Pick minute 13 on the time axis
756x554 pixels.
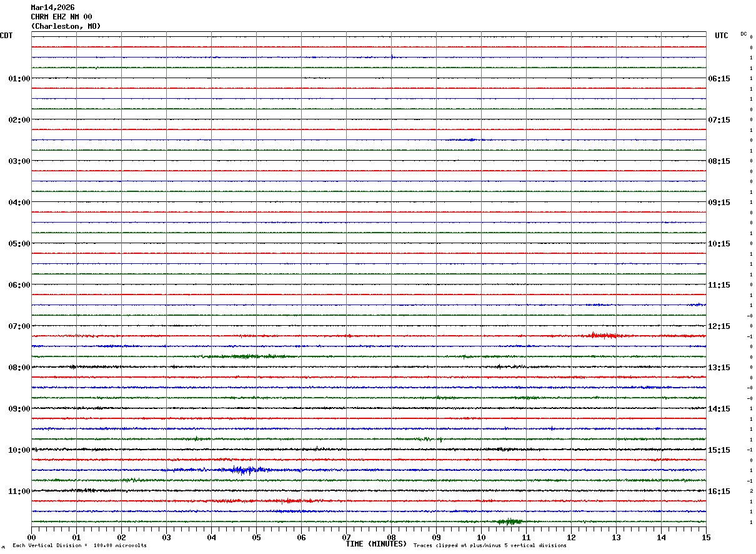coord(616,537)
